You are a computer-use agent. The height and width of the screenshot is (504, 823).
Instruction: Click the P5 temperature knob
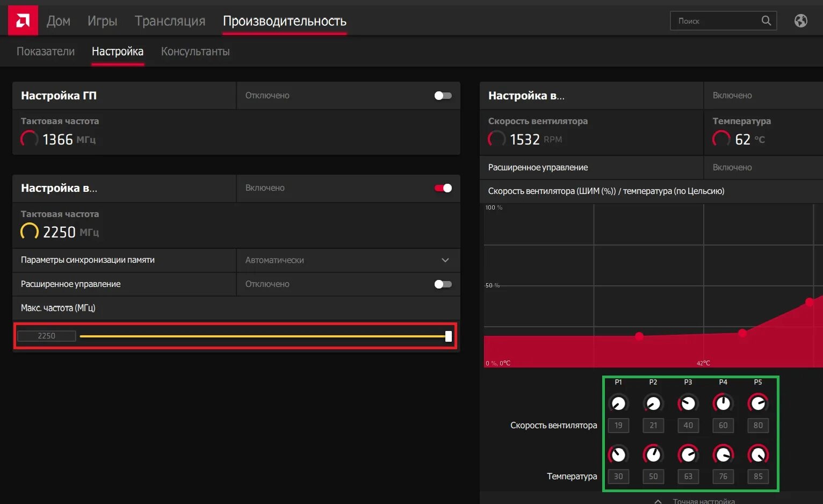(x=758, y=455)
